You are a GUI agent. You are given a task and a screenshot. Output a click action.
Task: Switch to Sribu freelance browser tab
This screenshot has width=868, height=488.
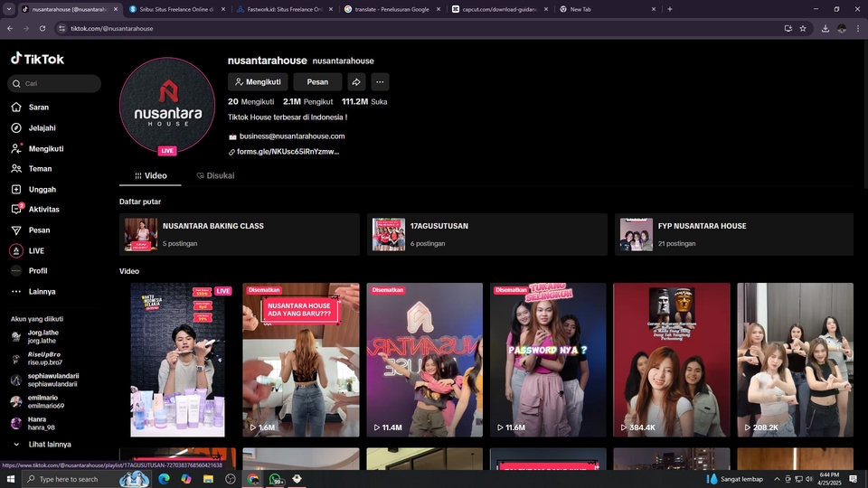176,9
